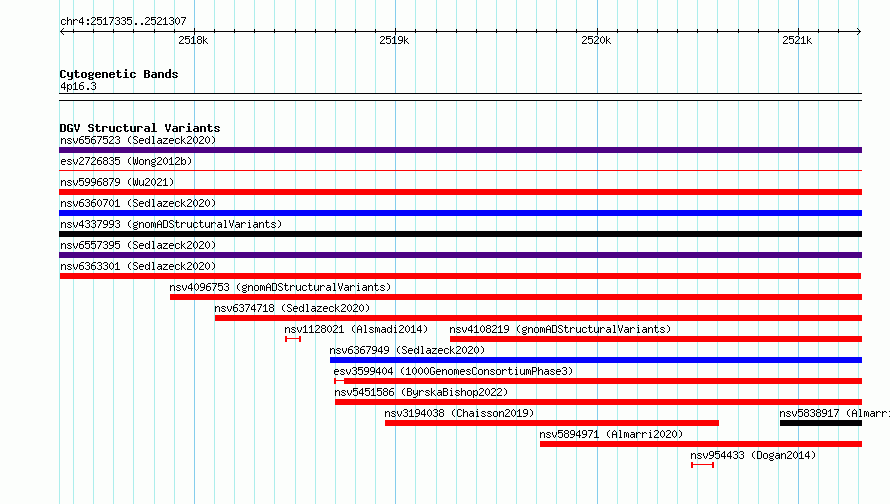
Task: Select the purple nsv6557395 variant bar
Action: click(x=460, y=255)
